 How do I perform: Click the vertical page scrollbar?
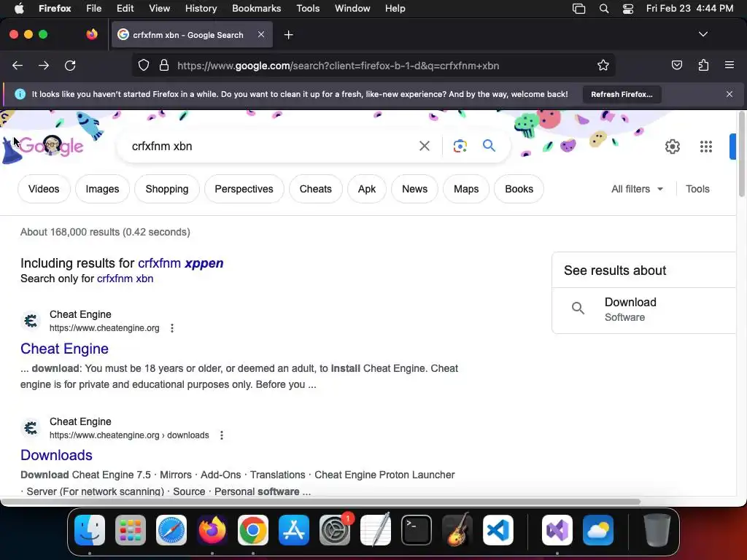[x=742, y=155]
